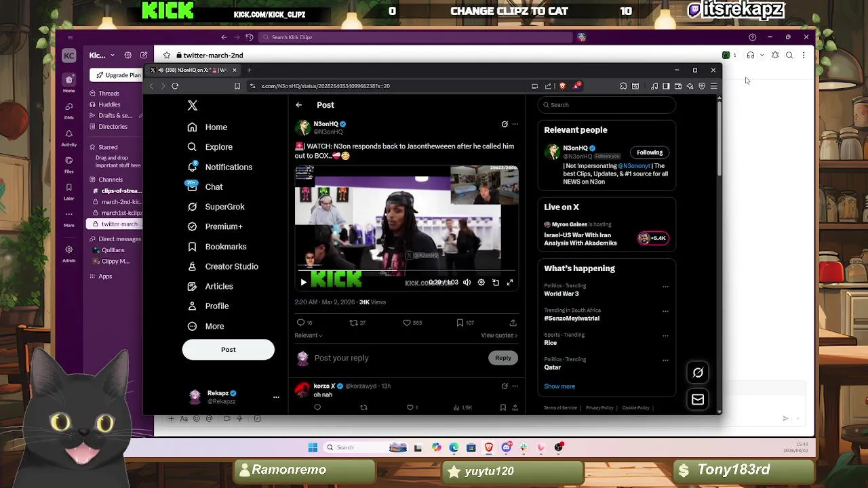868x488 pixels.
Task: Click the Brave Shields lion icon
Action: (562, 86)
